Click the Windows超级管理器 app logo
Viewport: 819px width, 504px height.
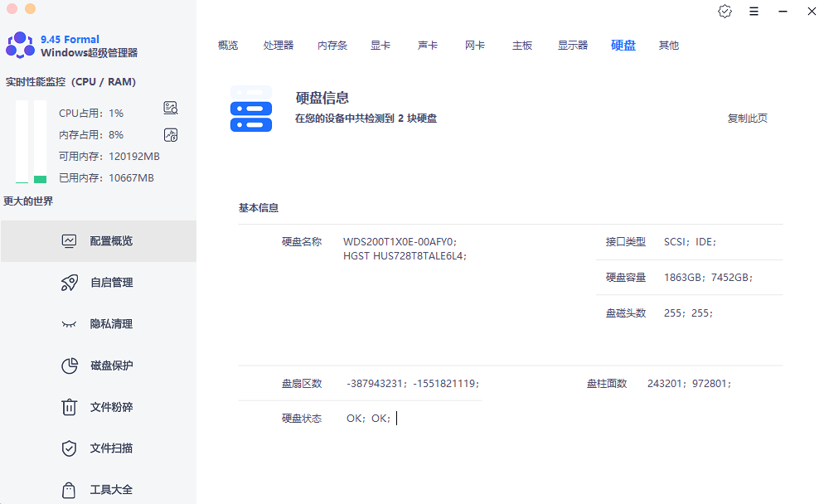point(20,46)
